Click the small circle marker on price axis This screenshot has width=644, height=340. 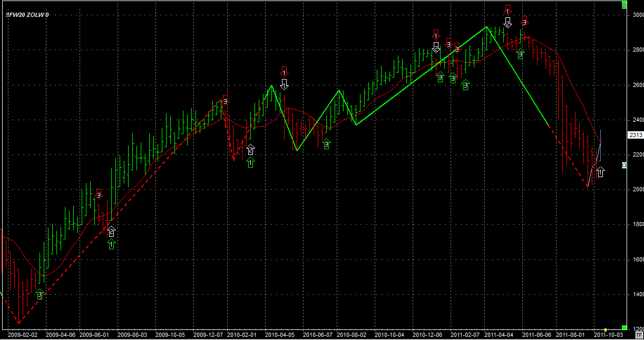[x=625, y=166]
